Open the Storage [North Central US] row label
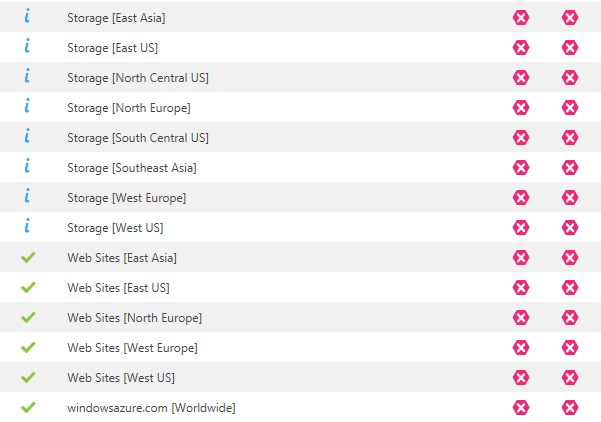Viewport: 601px width, 422px height. pyautogui.click(x=138, y=78)
